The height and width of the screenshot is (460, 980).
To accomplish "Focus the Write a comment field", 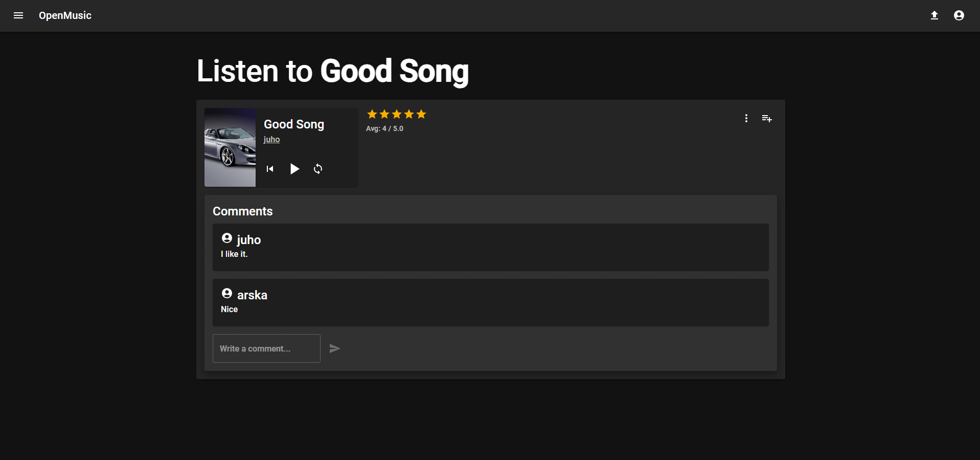I will click(x=266, y=348).
